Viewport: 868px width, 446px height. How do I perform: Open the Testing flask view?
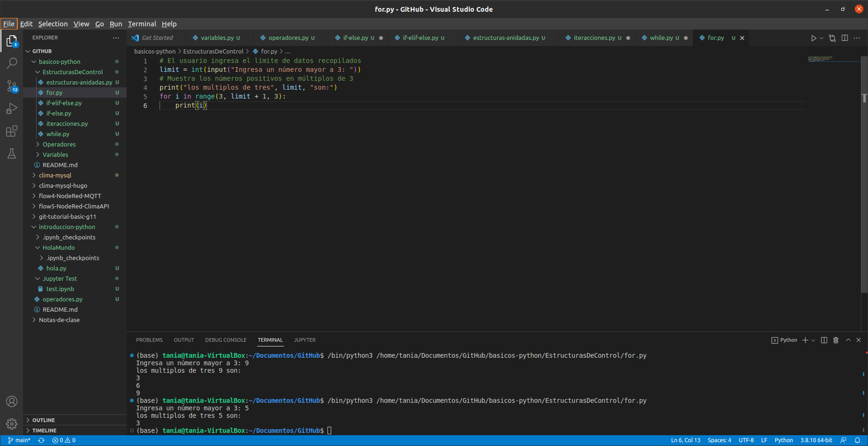(12, 154)
